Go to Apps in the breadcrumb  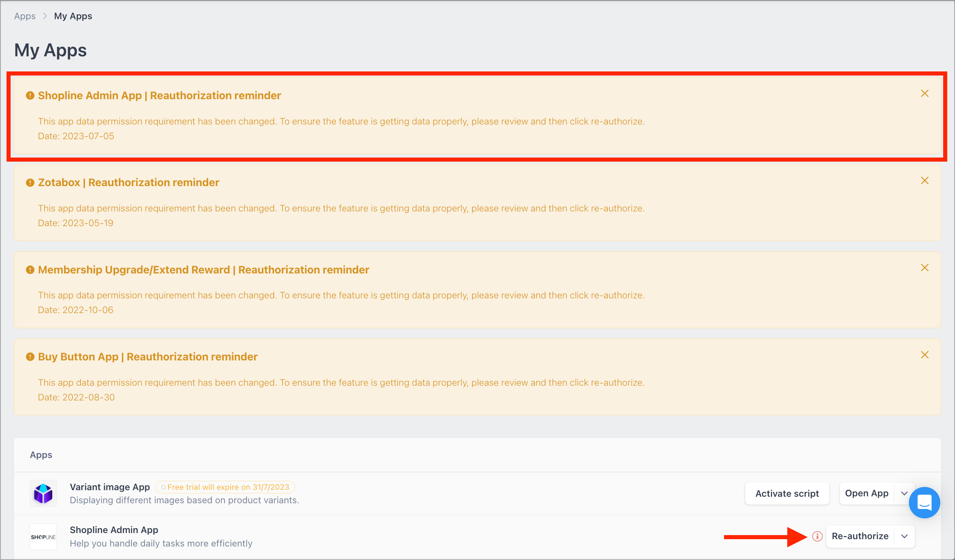(x=25, y=16)
